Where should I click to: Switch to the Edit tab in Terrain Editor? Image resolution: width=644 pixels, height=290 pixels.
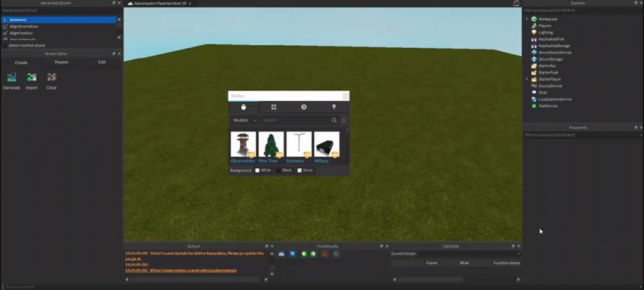[102, 63]
